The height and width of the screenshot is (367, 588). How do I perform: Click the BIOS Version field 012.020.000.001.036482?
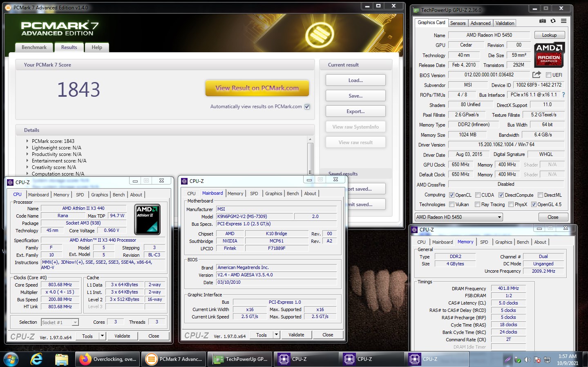tap(489, 75)
